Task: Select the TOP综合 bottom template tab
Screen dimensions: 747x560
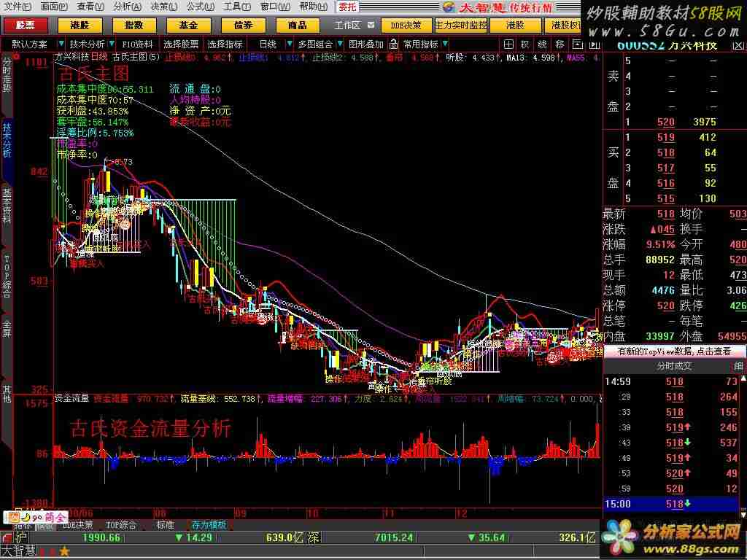Action: [121, 525]
